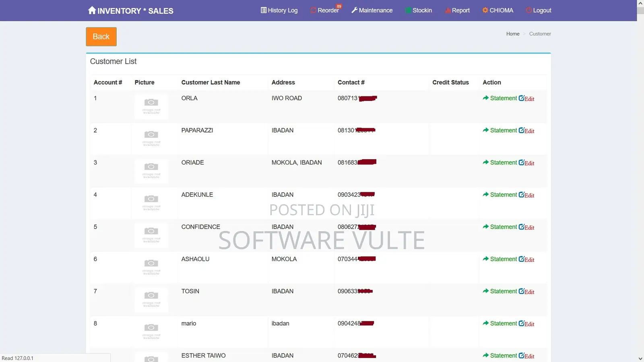Click PAPARAZZI's placeholder picture thumbnail
Viewport: 644px width, 362px height.
(151, 139)
